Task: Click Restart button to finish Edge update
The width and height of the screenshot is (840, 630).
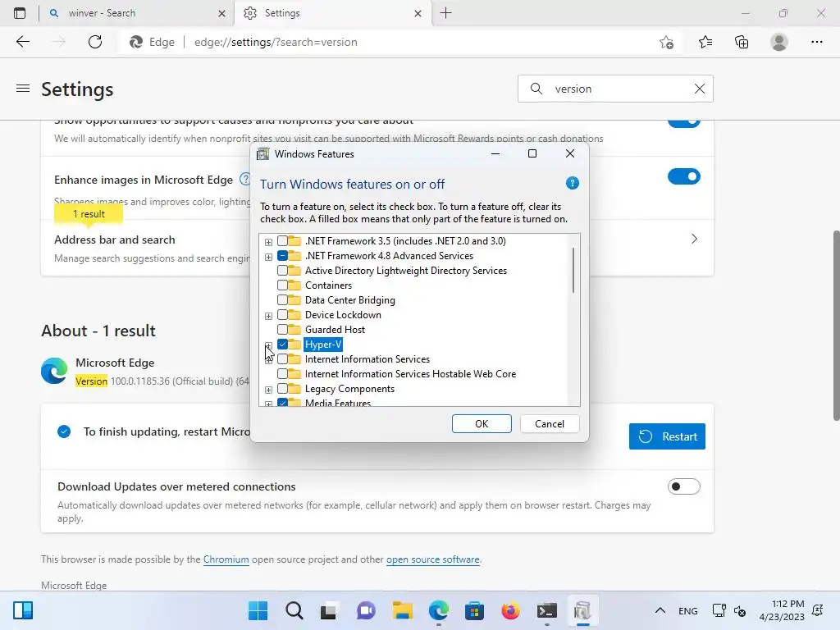Action: 667,436
